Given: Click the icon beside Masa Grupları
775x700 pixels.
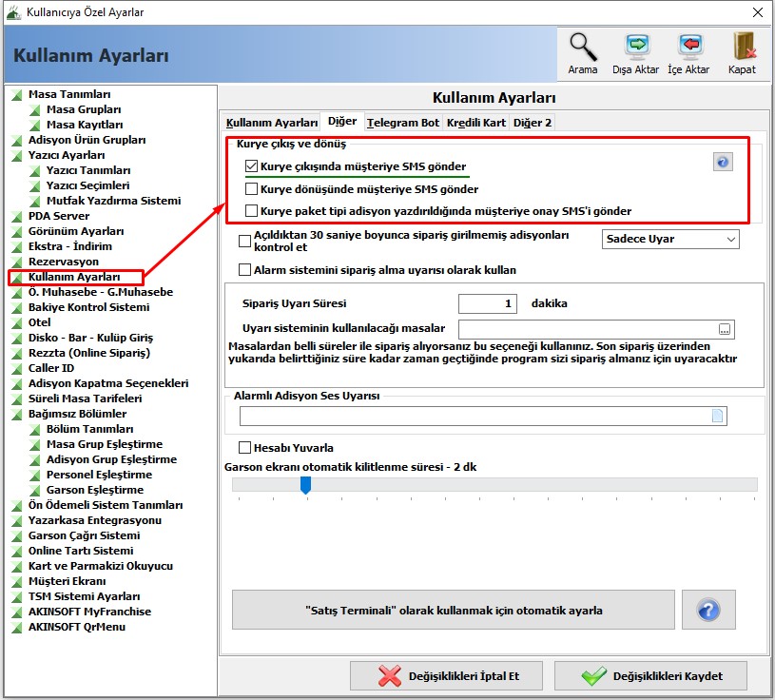Looking at the screenshot, I should (34, 109).
